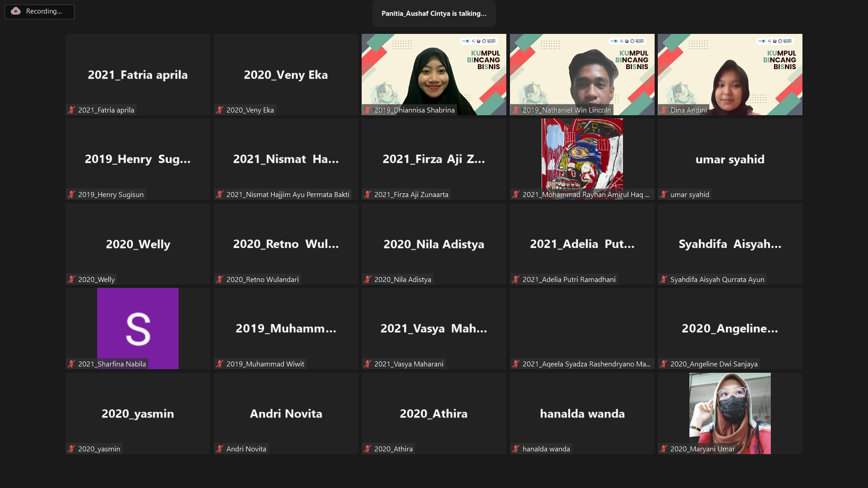Click muted mic icon of 2020_Veny Eka
The height and width of the screenshot is (488, 868).
(220, 110)
